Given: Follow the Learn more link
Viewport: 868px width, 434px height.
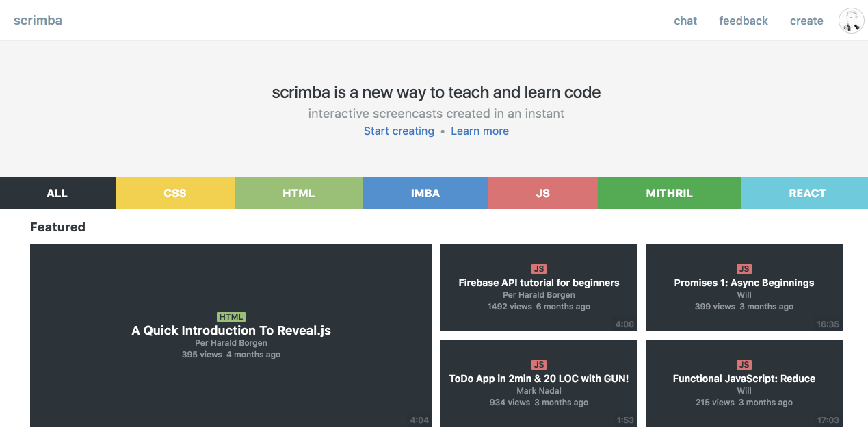Looking at the screenshot, I should tap(479, 131).
